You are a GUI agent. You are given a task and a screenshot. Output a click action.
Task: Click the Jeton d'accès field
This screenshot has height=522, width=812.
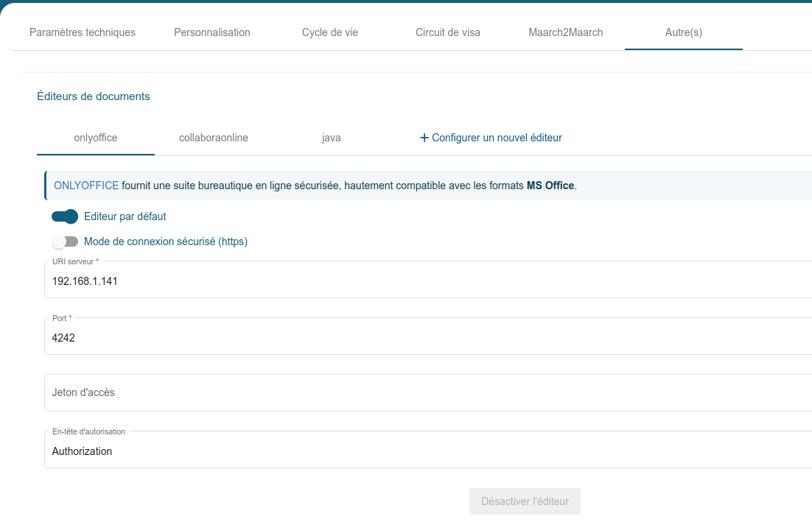pos(427,392)
